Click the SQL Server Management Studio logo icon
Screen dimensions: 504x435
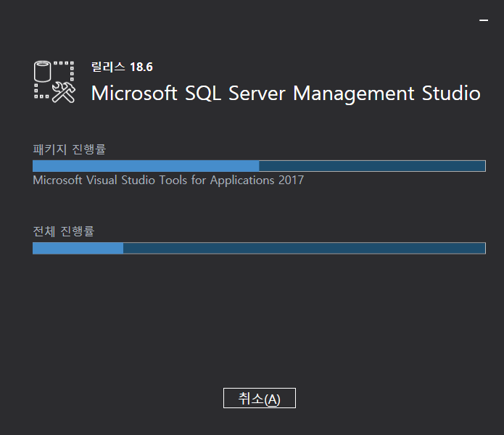point(54,82)
